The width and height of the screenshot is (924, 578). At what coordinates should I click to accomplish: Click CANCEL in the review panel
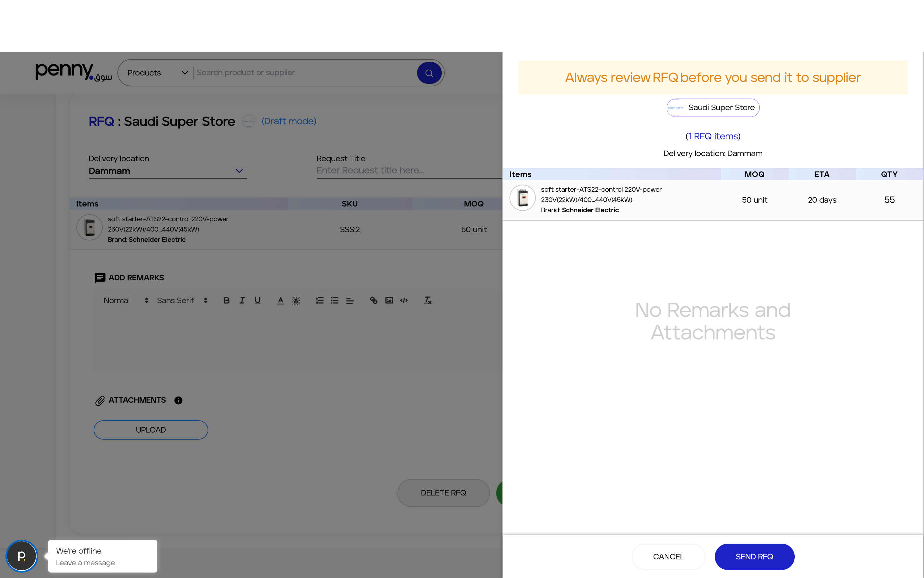[668, 557]
